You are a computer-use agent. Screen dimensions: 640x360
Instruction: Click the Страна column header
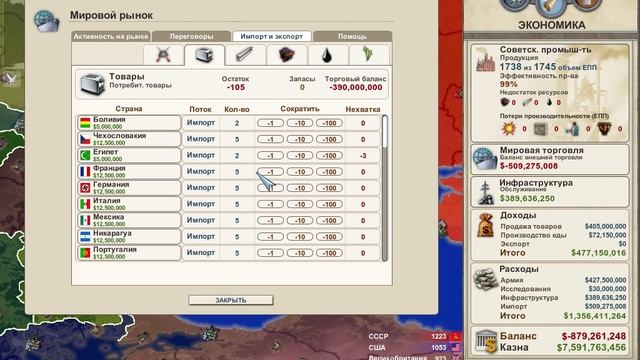[x=129, y=109]
